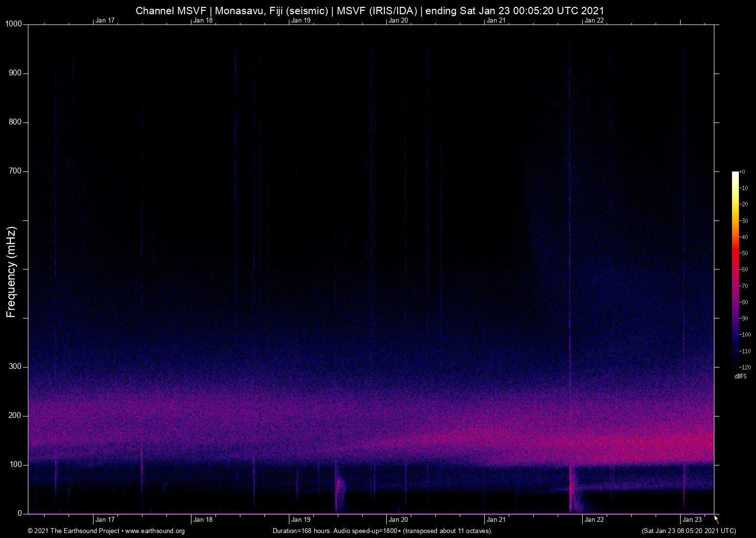This screenshot has height=538, width=756.
Task: Click Jan 21 label on bottom axis
Action: point(496,520)
